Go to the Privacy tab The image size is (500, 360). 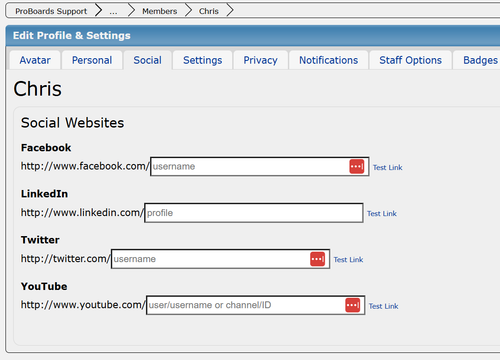260,60
